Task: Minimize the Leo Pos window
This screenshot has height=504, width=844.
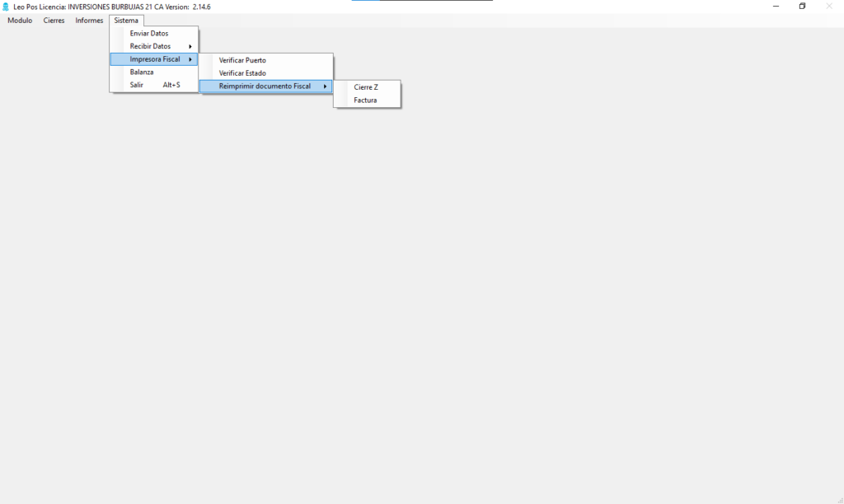Action: pos(776,7)
